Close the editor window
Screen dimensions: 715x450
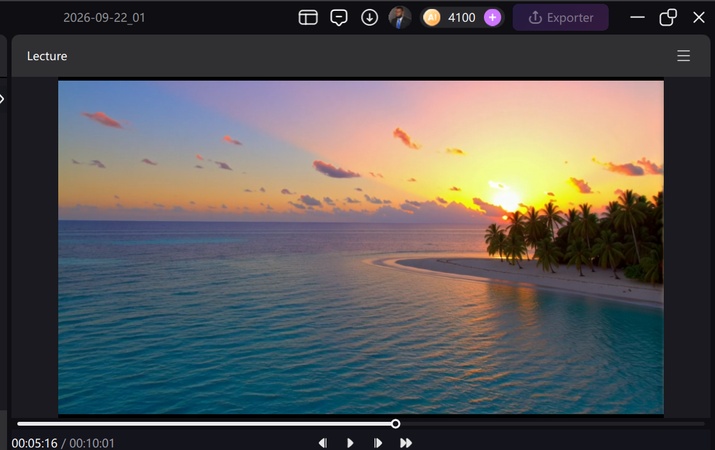coord(699,18)
